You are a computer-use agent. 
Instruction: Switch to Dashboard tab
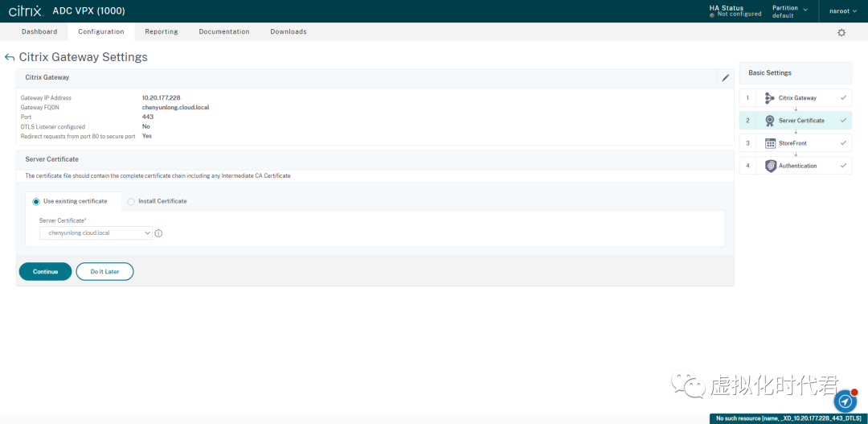point(39,31)
